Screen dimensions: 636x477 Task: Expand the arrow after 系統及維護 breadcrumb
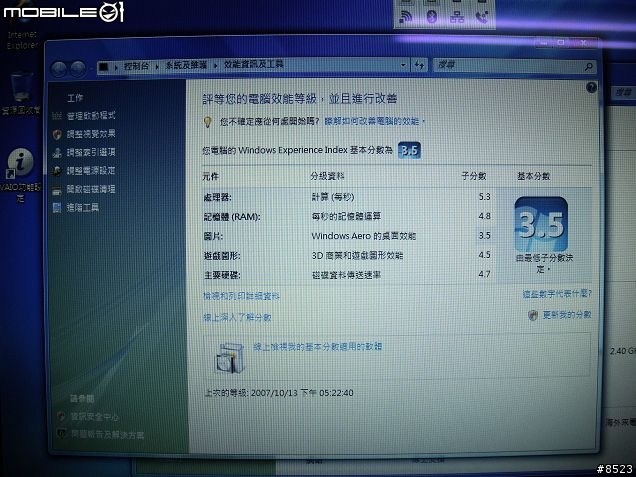[x=215, y=65]
